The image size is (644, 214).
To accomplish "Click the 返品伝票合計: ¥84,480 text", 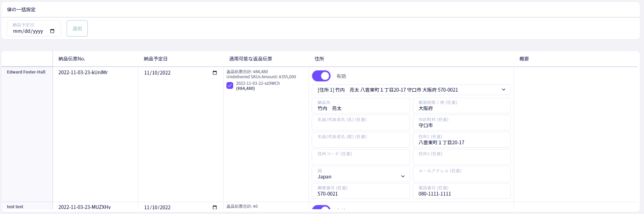I will click(247, 72).
